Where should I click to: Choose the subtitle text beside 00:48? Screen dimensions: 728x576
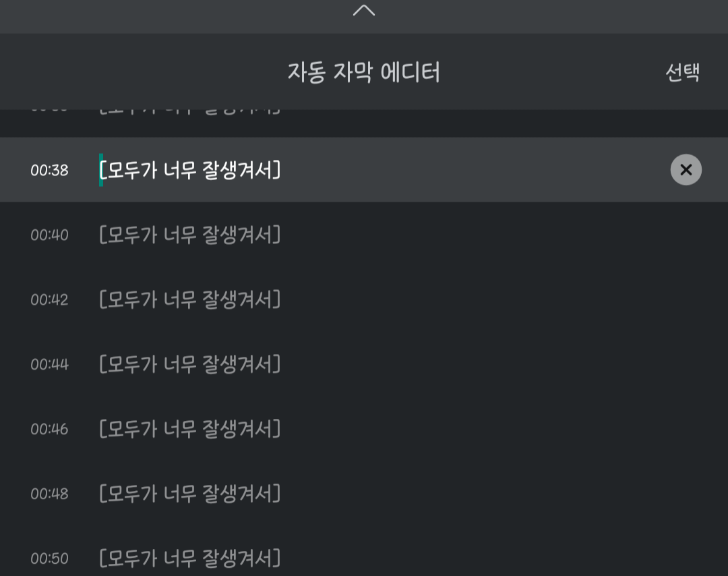pos(190,494)
